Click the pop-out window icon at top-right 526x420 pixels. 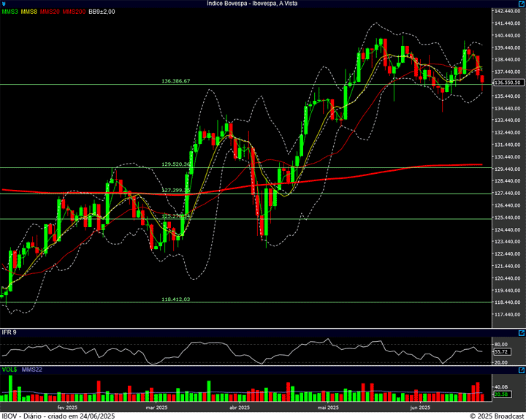coord(521,4)
